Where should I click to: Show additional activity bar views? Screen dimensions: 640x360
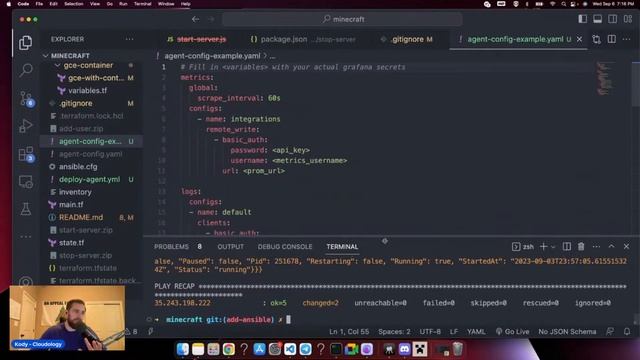[25, 237]
